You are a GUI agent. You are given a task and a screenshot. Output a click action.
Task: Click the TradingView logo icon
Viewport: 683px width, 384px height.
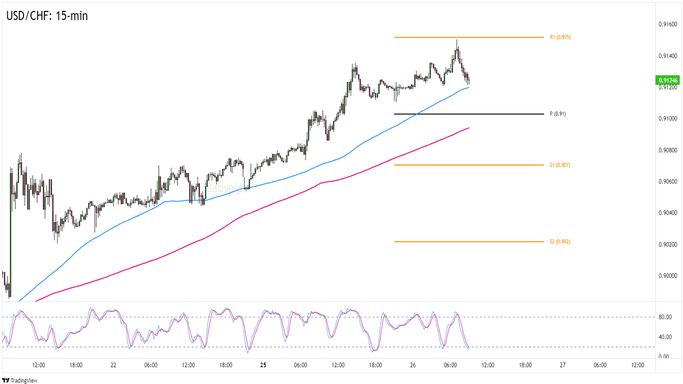(6, 380)
